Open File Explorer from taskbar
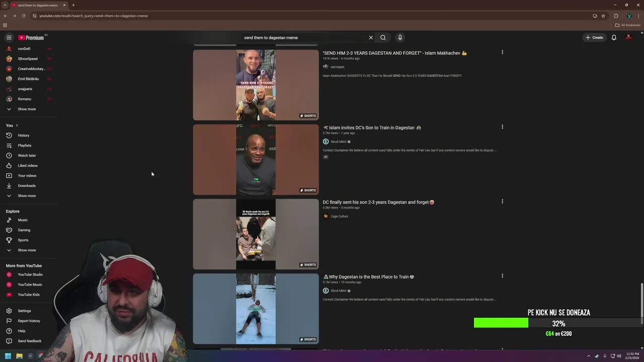This screenshot has width=644, height=362. pos(19,356)
